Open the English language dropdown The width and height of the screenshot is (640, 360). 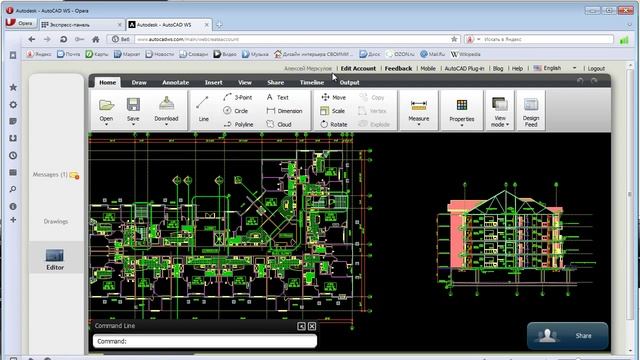click(575, 68)
